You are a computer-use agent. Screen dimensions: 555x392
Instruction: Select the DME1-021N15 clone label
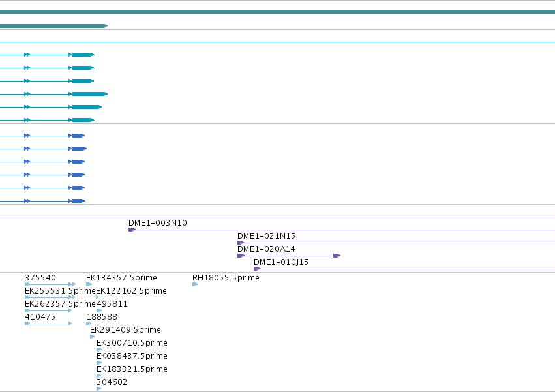(x=266, y=236)
